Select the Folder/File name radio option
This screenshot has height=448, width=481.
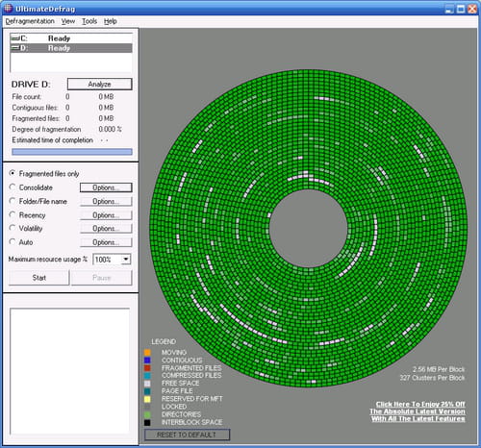point(13,201)
